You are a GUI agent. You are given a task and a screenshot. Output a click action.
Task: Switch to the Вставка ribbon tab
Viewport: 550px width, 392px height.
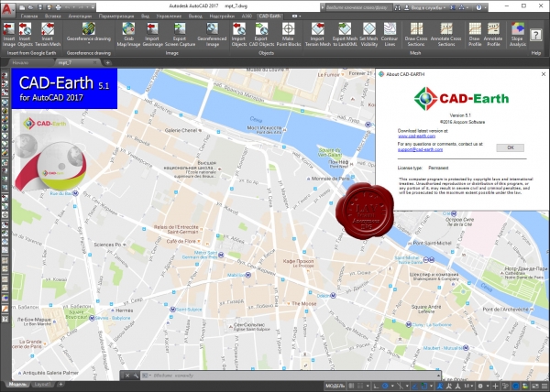pos(52,16)
